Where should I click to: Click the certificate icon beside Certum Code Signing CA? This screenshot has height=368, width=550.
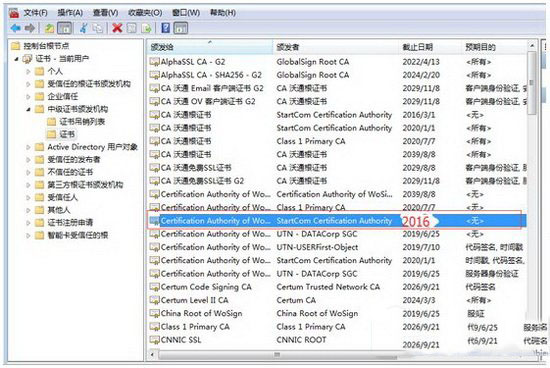point(154,287)
